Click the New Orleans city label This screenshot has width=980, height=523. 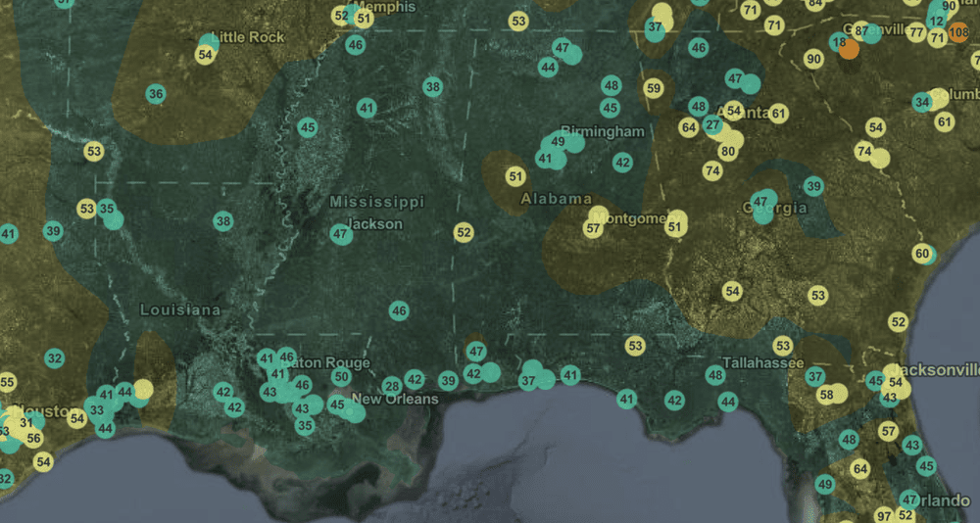395,399
